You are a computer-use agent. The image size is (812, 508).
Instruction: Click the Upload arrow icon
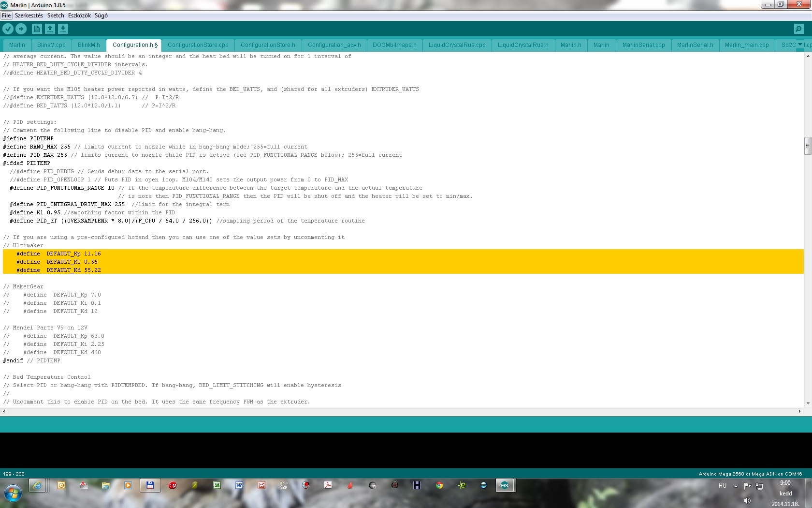point(21,29)
